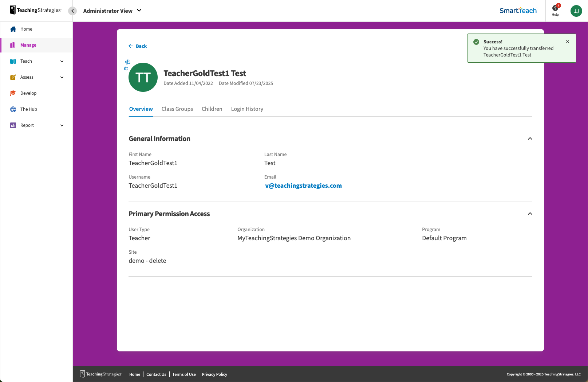Open Home from the sidebar

point(26,29)
